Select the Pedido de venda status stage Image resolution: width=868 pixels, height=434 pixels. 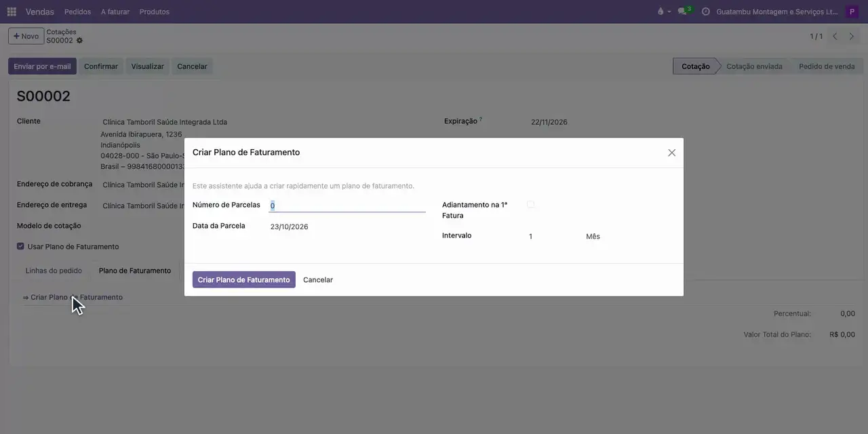pyautogui.click(x=827, y=66)
